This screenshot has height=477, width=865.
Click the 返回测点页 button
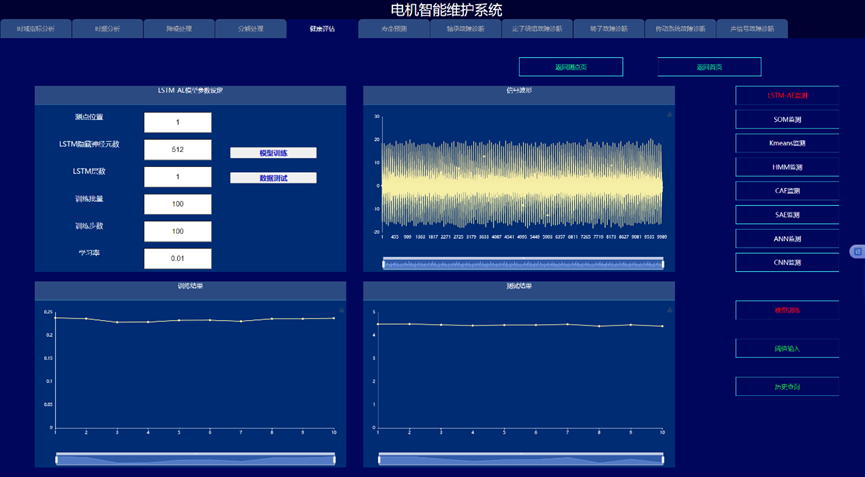pyautogui.click(x=570, y=67)
